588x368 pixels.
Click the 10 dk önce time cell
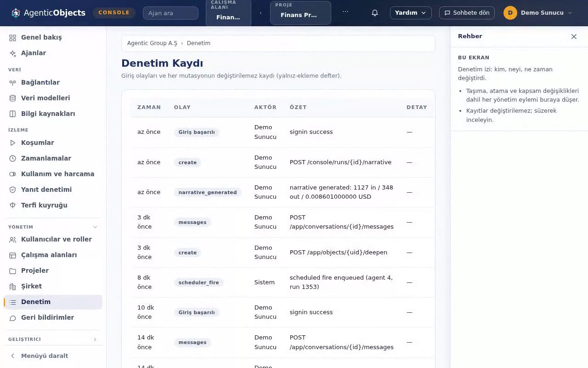146,312
